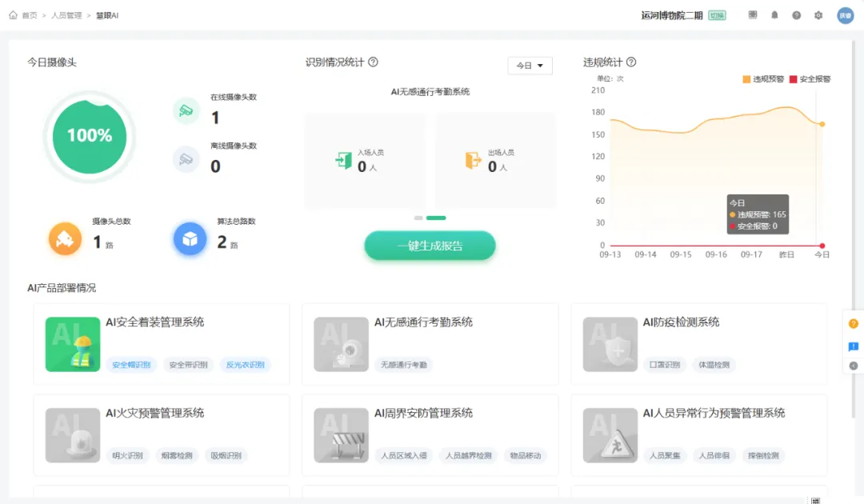Click the blue algorithm routes cube icon
This screenshot has height=504, width=864.
coord(190,238)
